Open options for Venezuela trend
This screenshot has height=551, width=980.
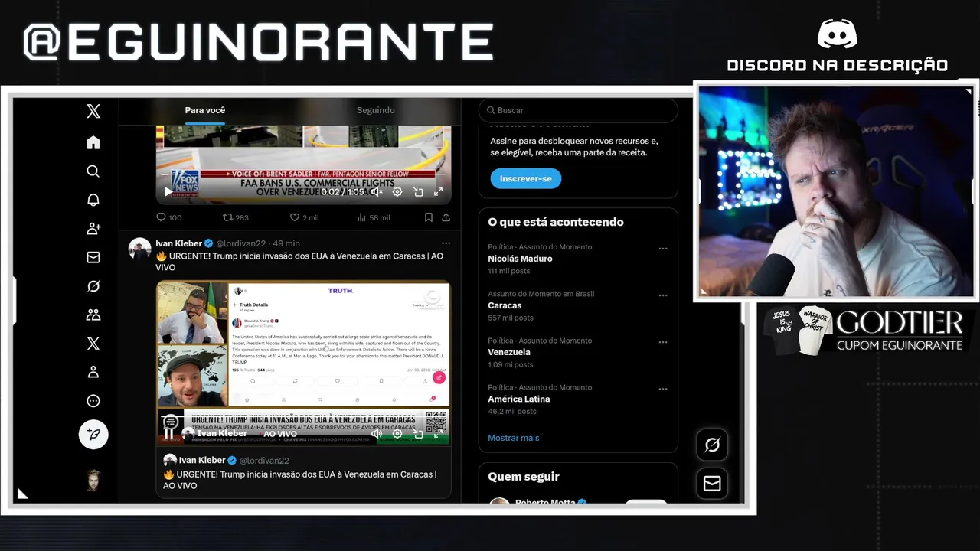[663, 342]
